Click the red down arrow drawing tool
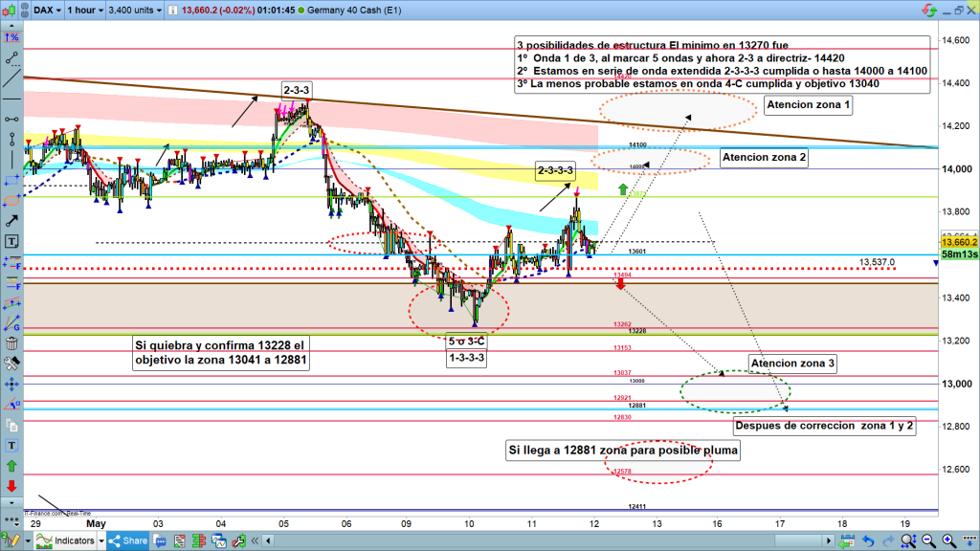This screenshot has height=551, width=980. (11, 486)
